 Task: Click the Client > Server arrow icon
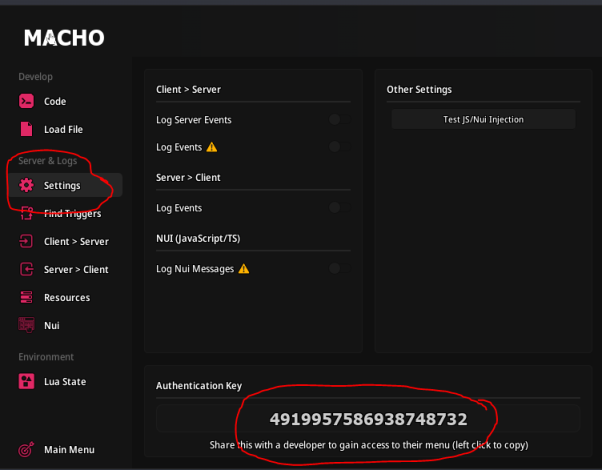point(26,241)
